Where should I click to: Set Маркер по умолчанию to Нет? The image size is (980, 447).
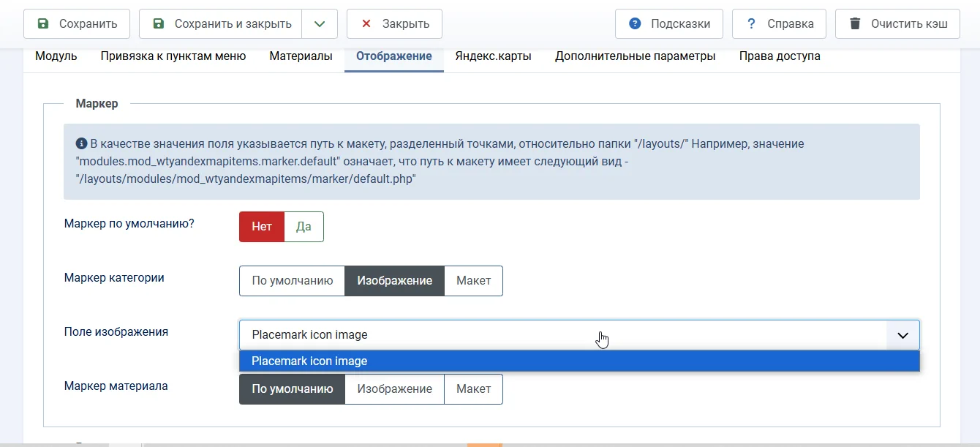pos(262,227)
